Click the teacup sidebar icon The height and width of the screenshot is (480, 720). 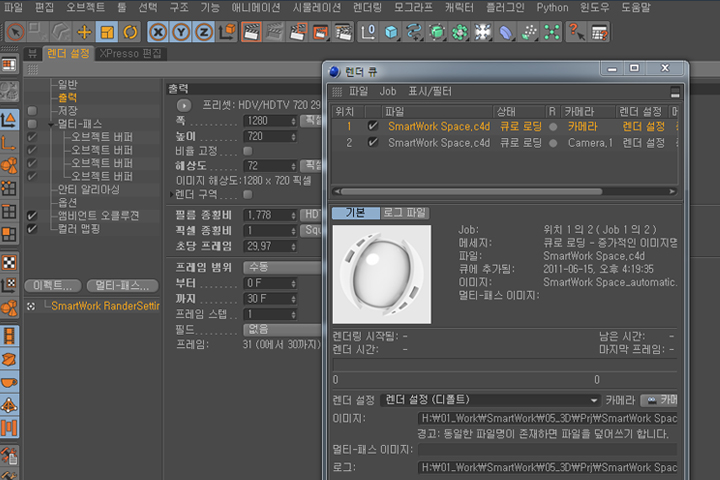pos(9,382)
